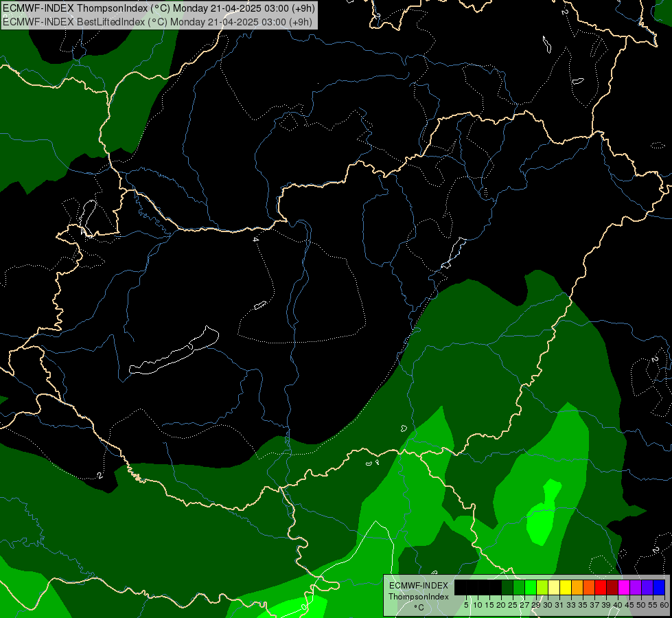This screenshot has width=672, height=618.
Task: Click the legend tick value '30'
Action: (x=548, y=605)
